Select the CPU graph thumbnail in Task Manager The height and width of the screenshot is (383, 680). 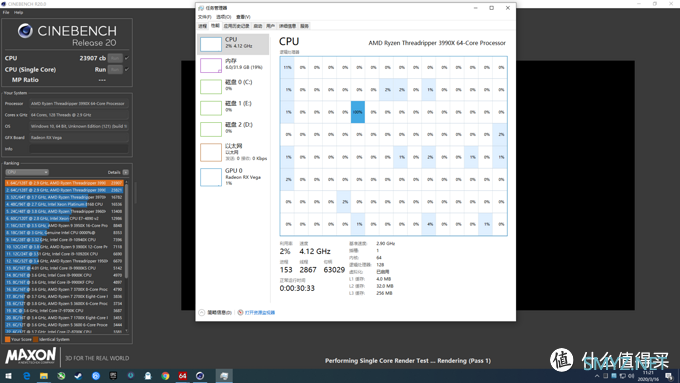tap(211, 44)
